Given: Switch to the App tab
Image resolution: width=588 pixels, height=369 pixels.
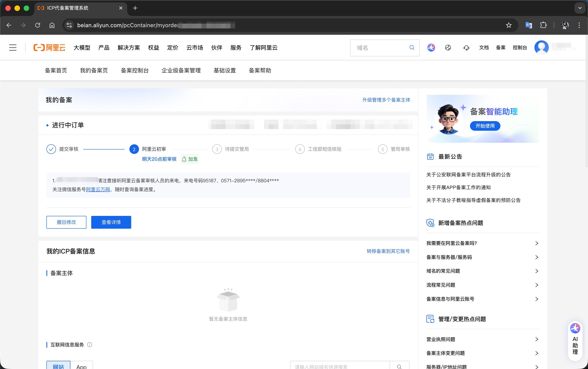Looking at the screenshot, I should pyautogui.click(x=81, y=366).
